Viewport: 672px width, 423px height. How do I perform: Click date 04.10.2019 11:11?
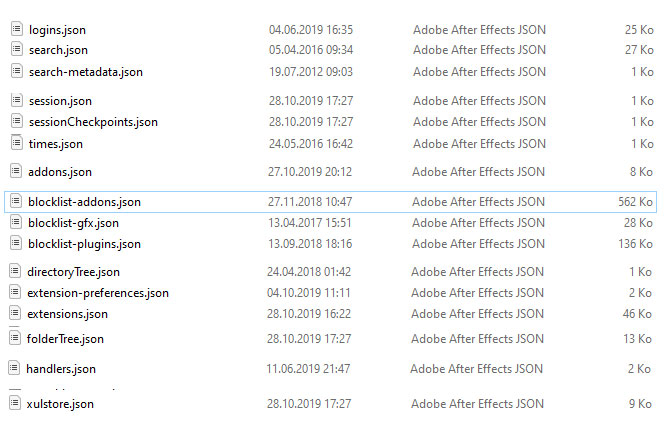tap(309, 293)
